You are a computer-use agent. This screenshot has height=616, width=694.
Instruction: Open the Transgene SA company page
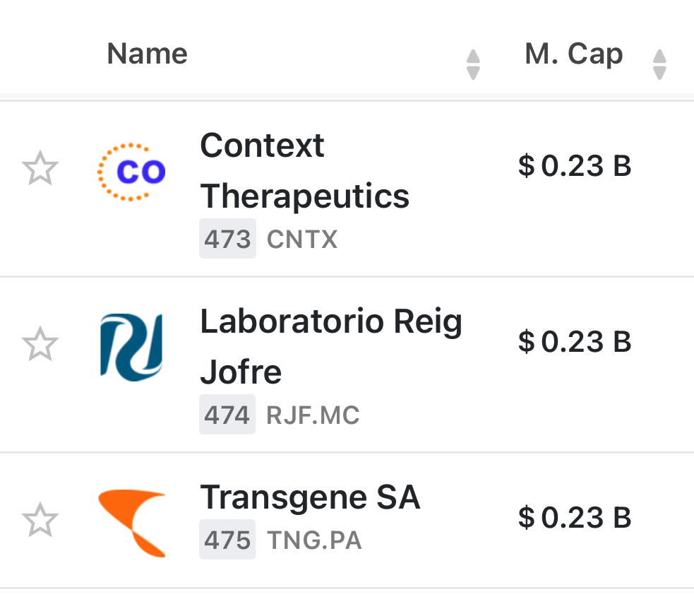[x=310, y=497]
